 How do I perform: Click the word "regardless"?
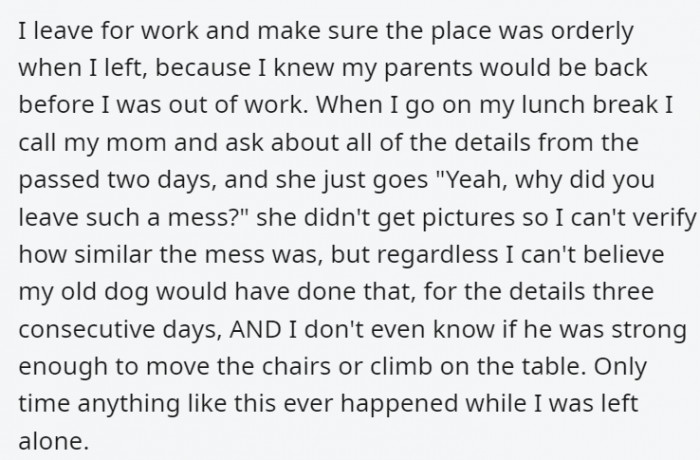click(x=438, y=256)
